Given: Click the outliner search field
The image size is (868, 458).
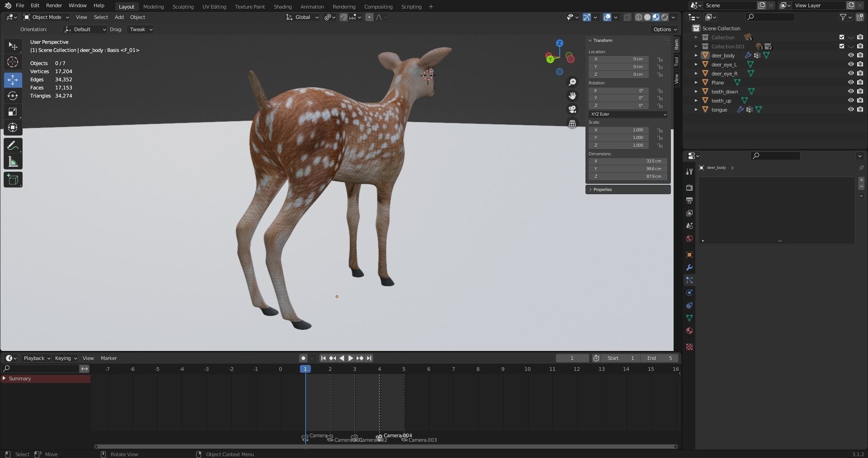Looking at the screenshot, I should click(770, 17).
